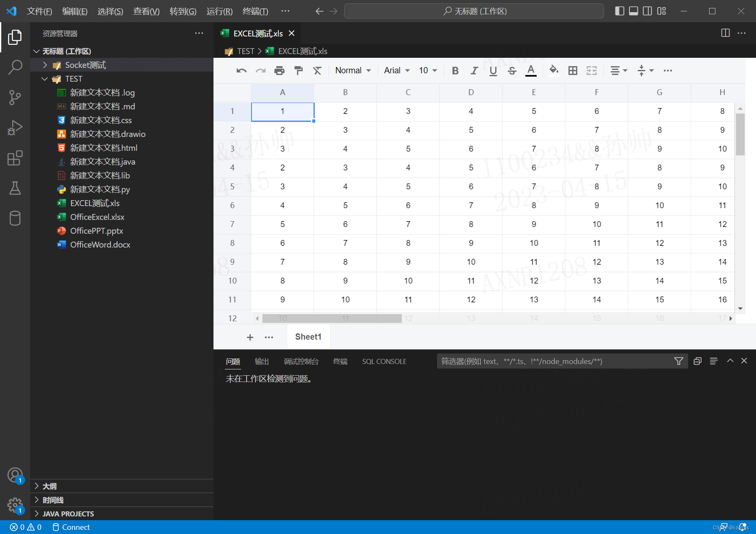Open the borders options in the spreadsheet toolbar
This screenshot has width=756, height=534.
coord(573,70)
